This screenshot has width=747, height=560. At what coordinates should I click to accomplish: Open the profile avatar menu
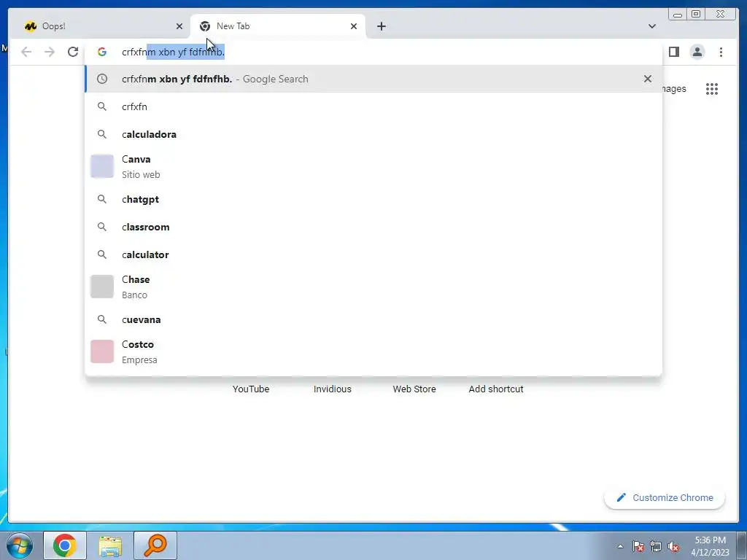coord(697,52)
